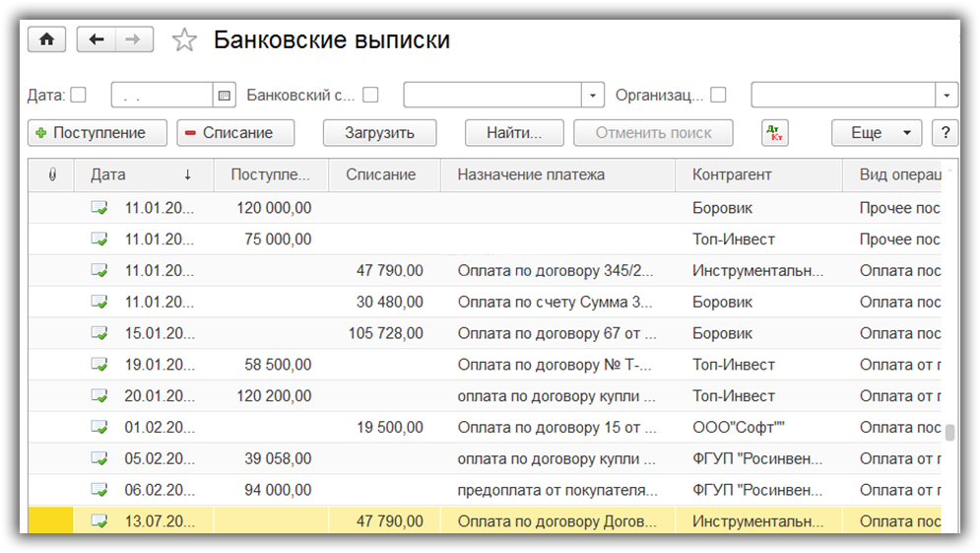Click document icon of Боровик 120 000,00 row
Screen dimensions: 980x553
[99, 208]
